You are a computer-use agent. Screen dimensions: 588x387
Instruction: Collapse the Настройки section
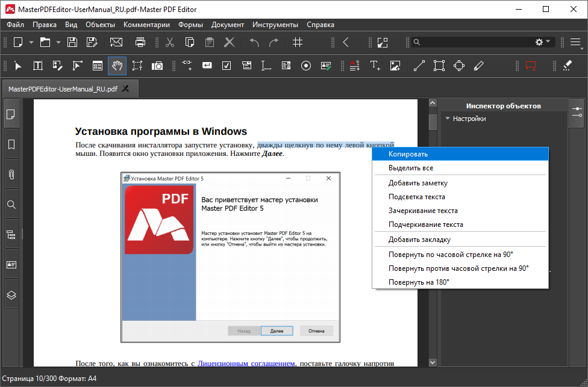coord(448,119)
